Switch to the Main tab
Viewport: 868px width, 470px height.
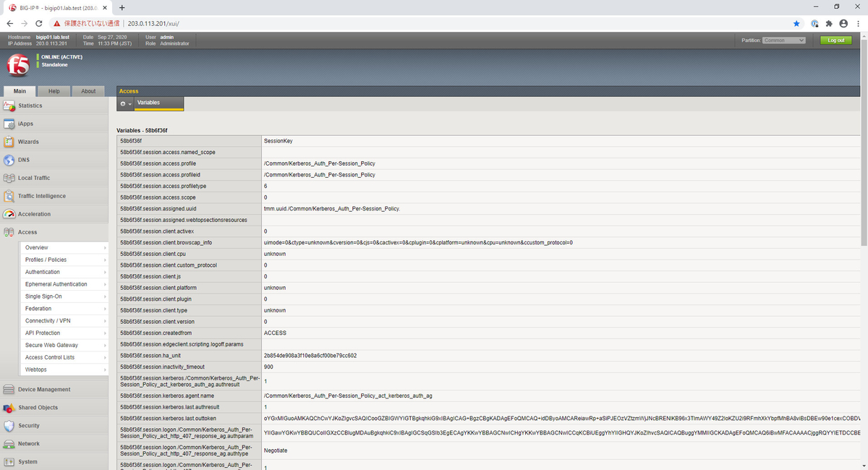[20, 91]
